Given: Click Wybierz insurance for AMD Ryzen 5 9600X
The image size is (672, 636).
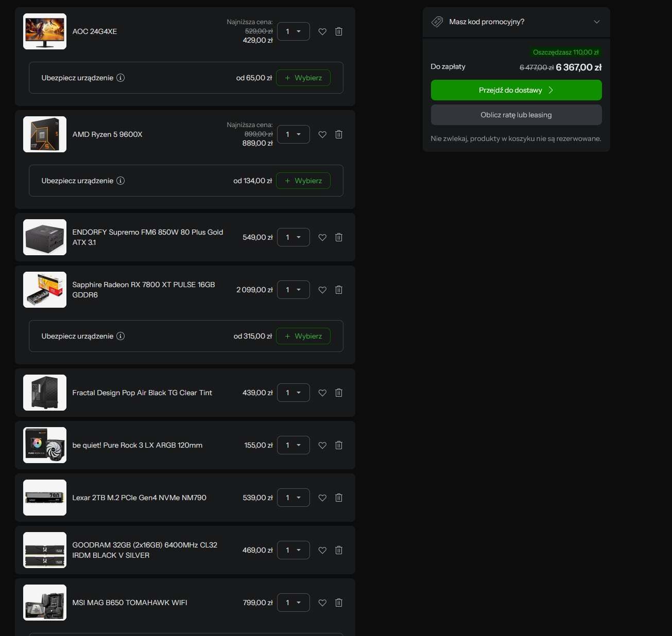Looking at the screenshot, I should tap(303, 181).
